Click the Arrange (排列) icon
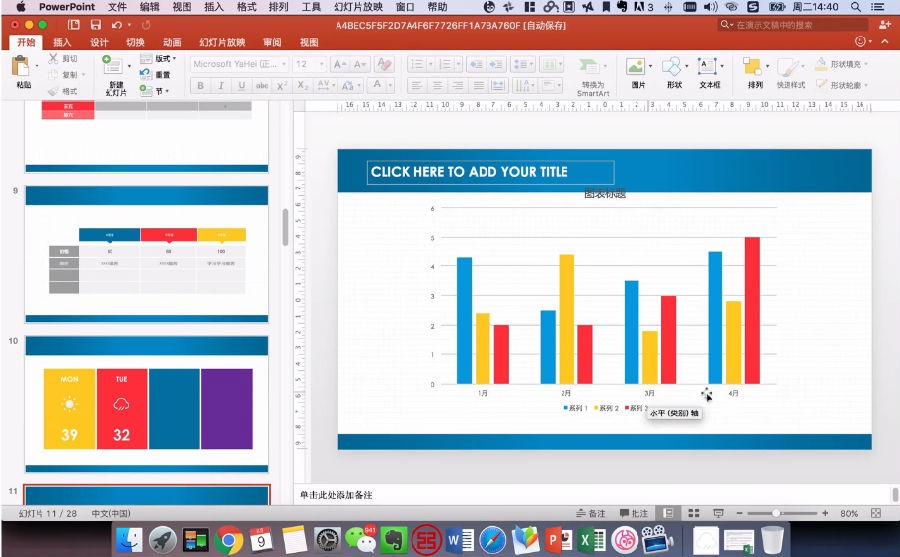 (x=752, y=67)
